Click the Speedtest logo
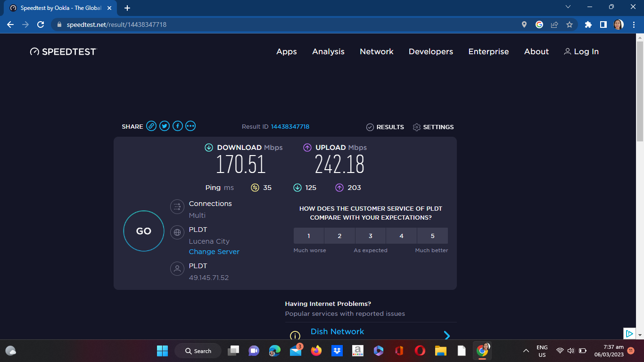 click(x=63, y=51)
